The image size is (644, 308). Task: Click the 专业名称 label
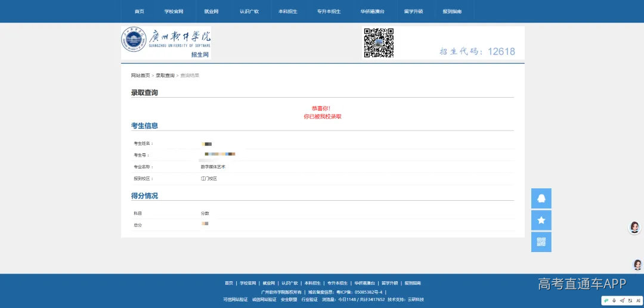pos(143,167)
